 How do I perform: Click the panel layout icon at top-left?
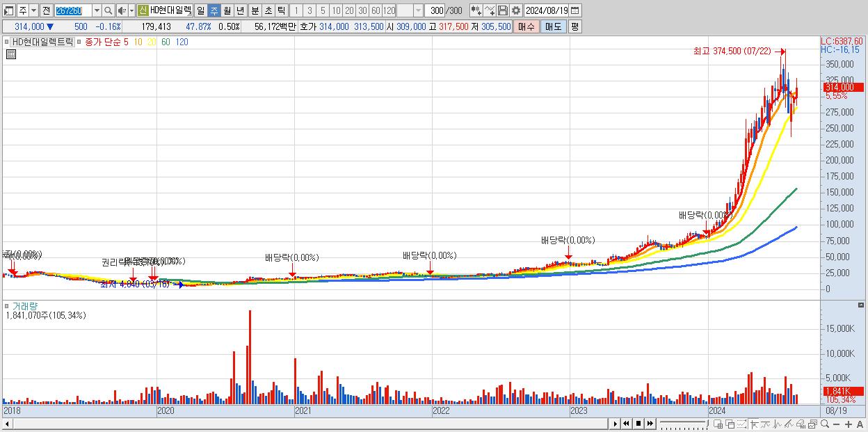click(x=9, y=10)
